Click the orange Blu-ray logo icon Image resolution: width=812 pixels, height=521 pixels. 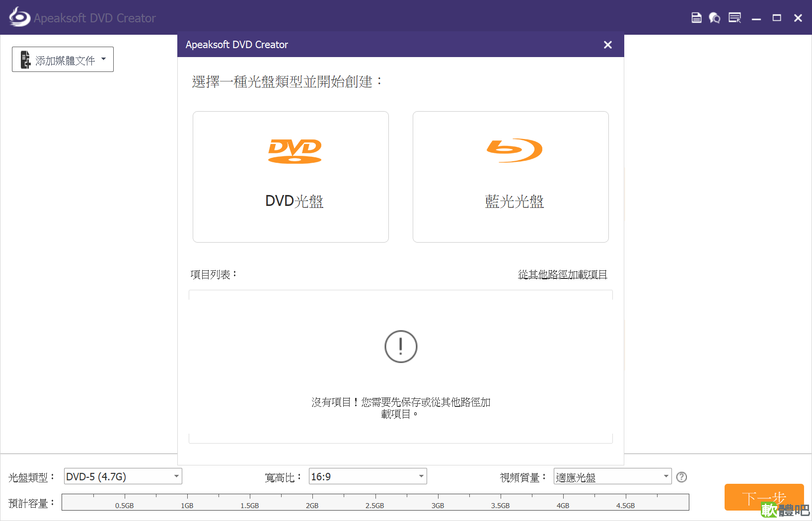point(515,150)
